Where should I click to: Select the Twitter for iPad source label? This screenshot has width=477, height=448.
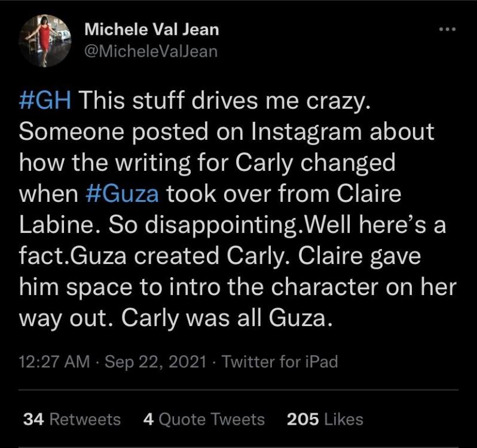pyautogui.click(x=280, y=361)
